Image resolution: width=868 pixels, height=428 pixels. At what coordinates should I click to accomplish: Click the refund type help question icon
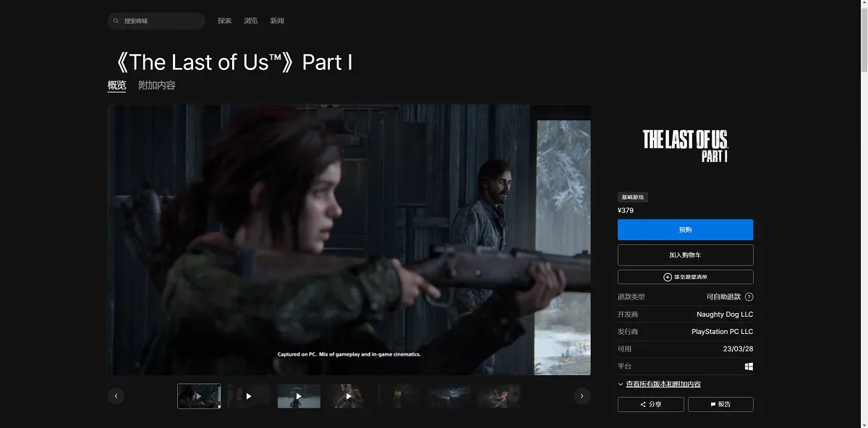pos(749,297)
